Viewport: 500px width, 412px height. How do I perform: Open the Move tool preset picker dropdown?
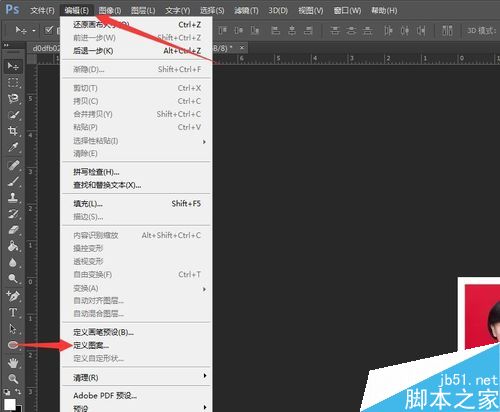[x=34, y=31]
